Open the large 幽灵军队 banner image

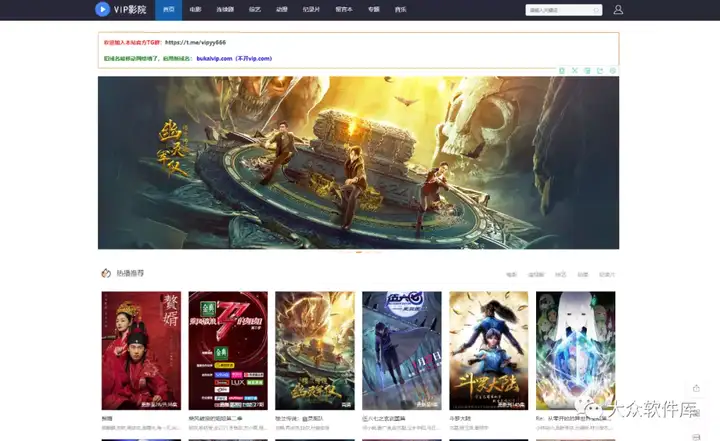point(358,163)
